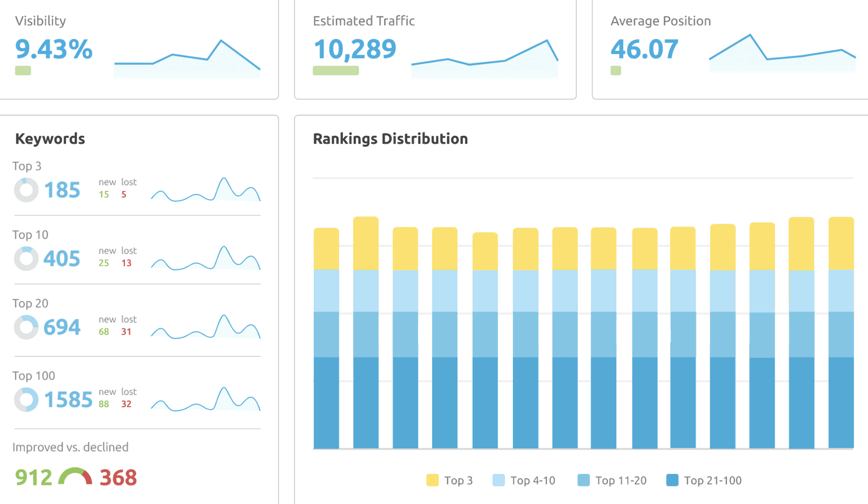Click the Top 100 donut chart icon
Screen dimensions: 868x504
tap(26, 400)
